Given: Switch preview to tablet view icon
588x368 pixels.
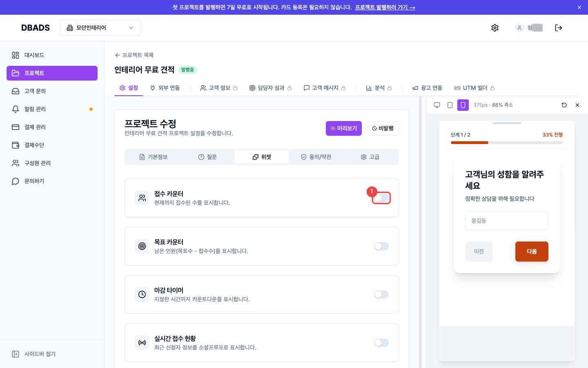Looking at the screenshot, I should pyautogui.click(x=450, y=105).
